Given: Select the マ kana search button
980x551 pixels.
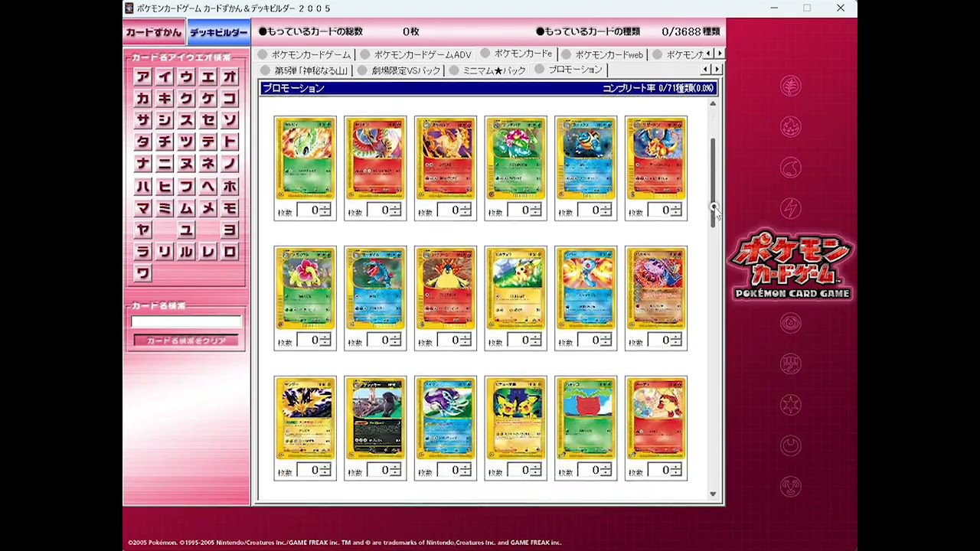Looking at the screenshot, I should [142, 207].
